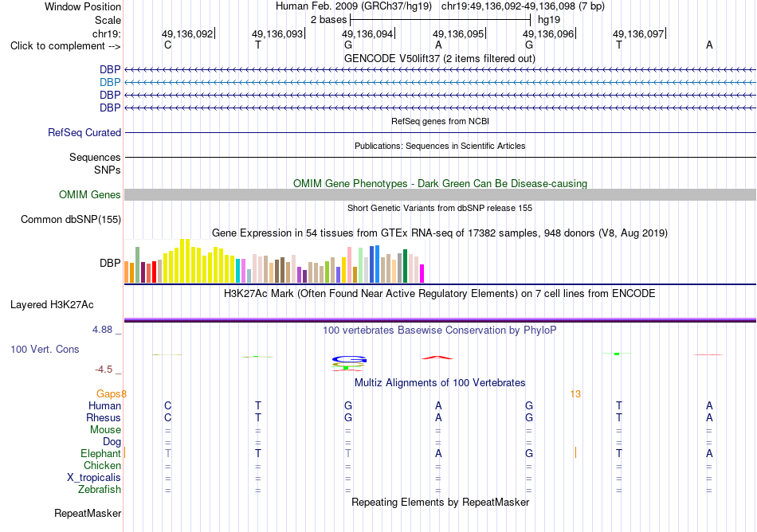
Task: Click the Layered H3K27Ac label
Action: pyautogui.click(x=52, y=304)
